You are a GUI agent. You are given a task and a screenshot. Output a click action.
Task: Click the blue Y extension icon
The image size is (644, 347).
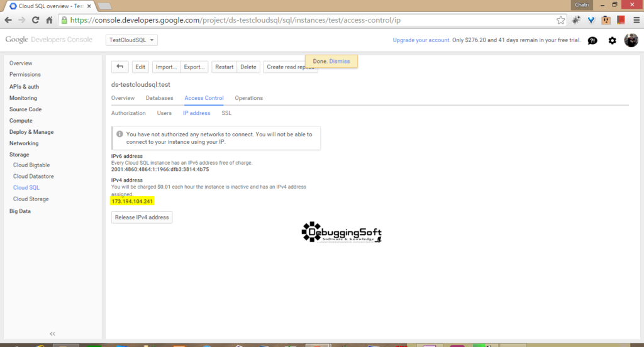[591, 20]
